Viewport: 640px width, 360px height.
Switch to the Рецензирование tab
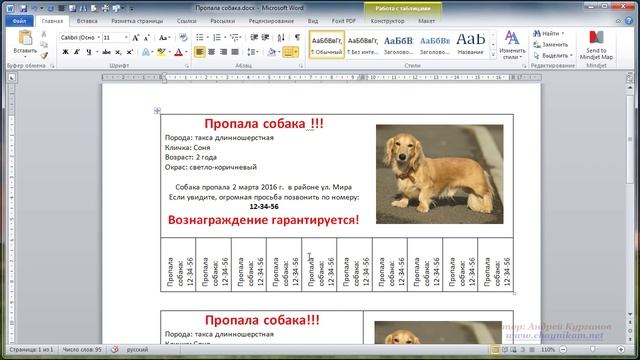[x=271, y=21]
